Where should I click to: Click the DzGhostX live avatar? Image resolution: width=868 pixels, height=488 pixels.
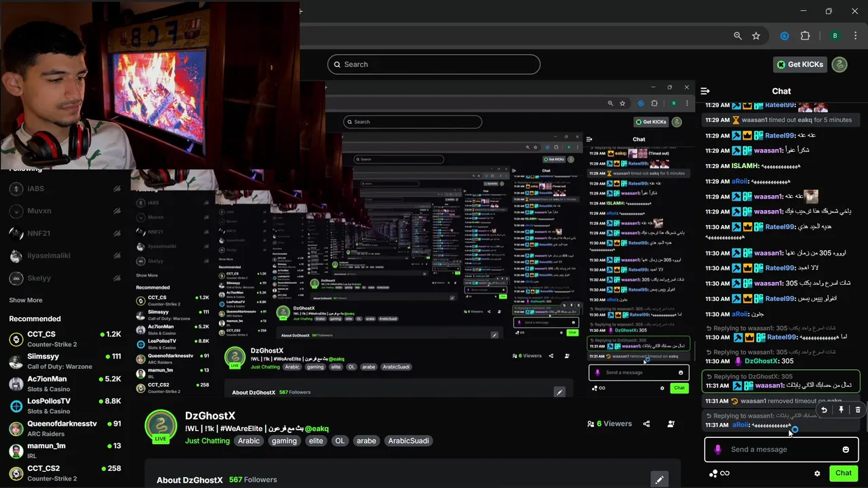click(161, 427)
